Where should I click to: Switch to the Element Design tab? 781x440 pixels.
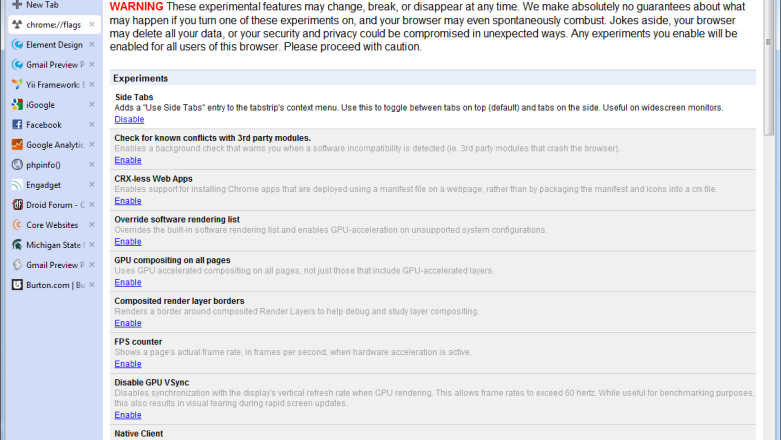point(54,45)
